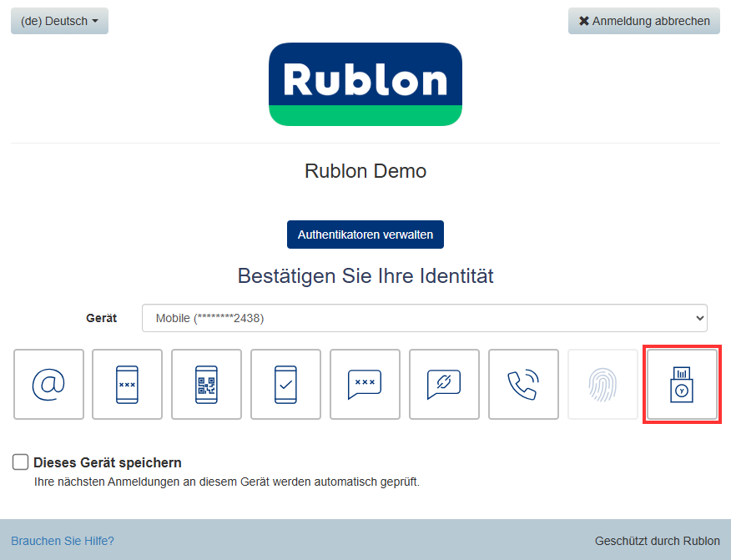Choose the mobile passcode phone icon
This screenshot has width=731, height=560.
click(x=127, y=384)
